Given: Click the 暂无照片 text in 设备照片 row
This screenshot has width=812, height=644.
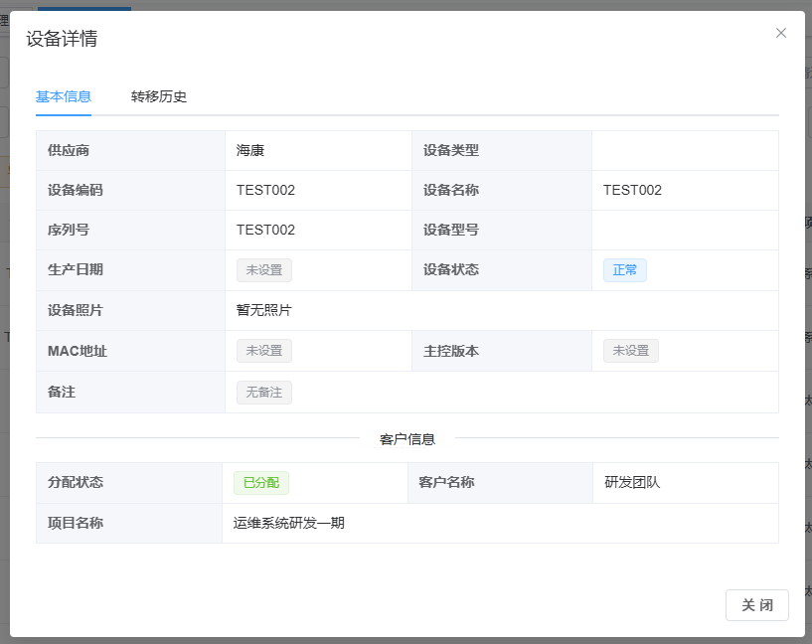Looking at the screenshot, I should tap(263, 310).
